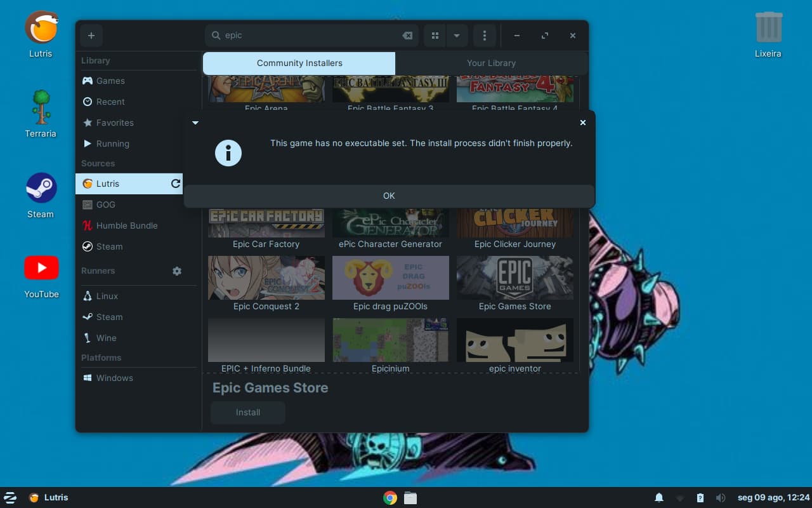Click the add game plus button
Image resolution: width=812 pixels, height=508 pixels.
coord(91,36)
